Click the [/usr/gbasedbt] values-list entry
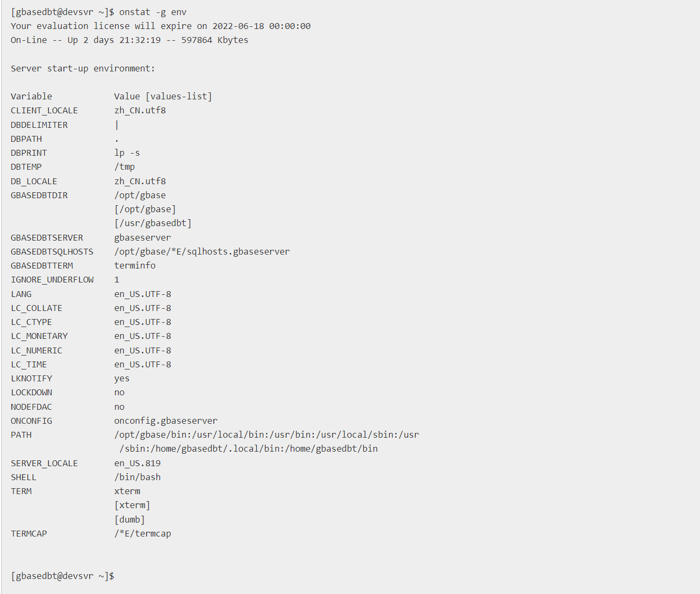The image size is (700, 594). (x=153, y=223)
